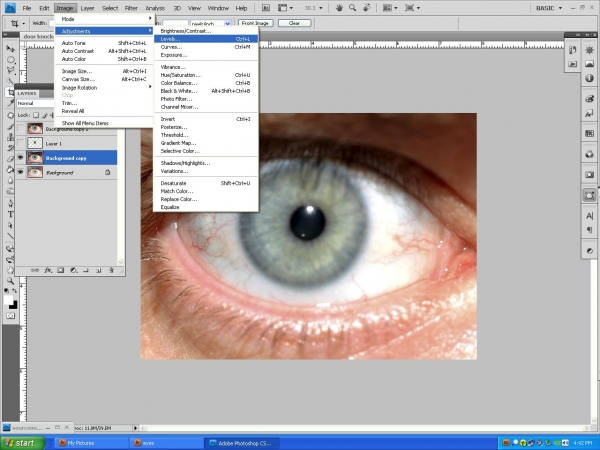Toggle Quick Mask mode
This screenshot has height=450, width=600.
[10, 316]
